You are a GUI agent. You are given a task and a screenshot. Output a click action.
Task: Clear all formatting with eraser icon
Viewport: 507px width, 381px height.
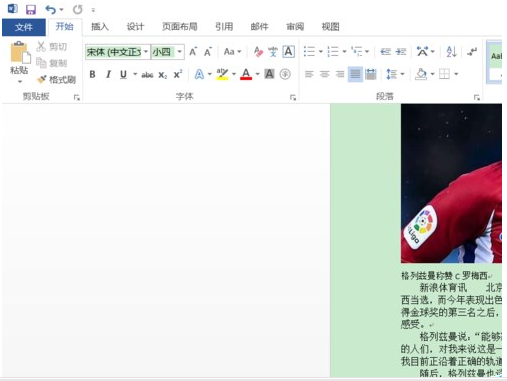click(258, 52)
